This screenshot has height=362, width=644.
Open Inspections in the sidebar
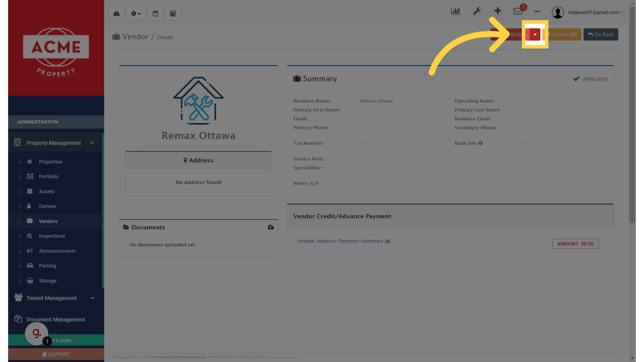(x=52, y=236)
